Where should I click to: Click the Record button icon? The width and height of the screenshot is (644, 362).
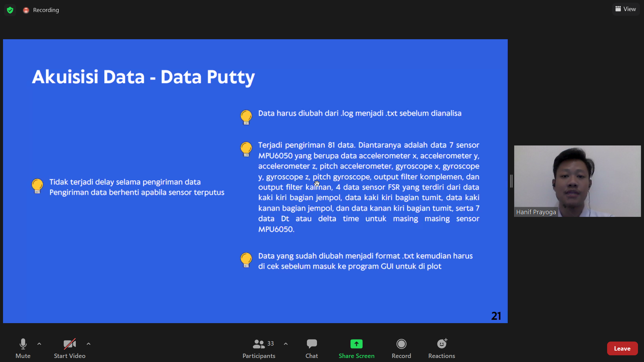coord(401,344)
